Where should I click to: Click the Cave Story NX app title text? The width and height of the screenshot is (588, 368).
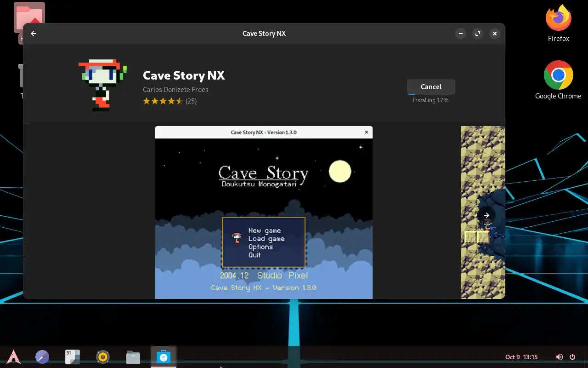[x=184, y=75]
